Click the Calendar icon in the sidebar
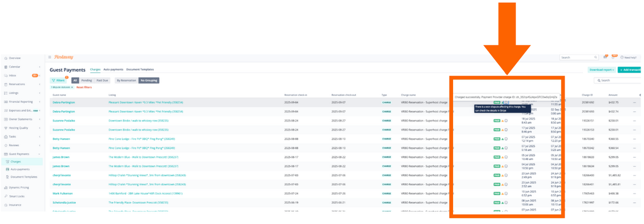This screenshot has width=644, height=224. 5,67
